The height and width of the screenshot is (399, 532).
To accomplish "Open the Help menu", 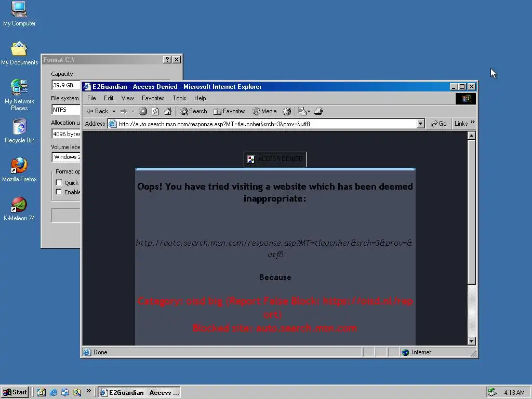I will (200, 98).
